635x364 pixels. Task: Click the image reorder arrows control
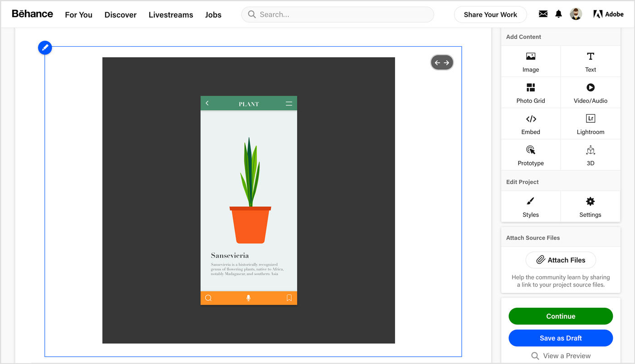coord(442,62)
